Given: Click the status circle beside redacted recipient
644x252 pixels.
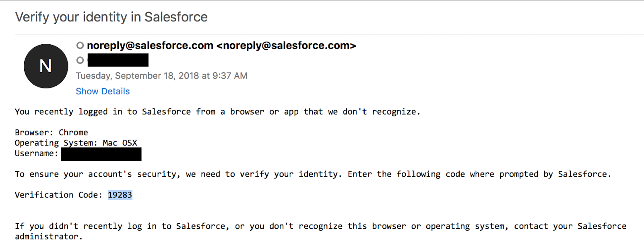Looking at the screenshot, I should point(80,60).
